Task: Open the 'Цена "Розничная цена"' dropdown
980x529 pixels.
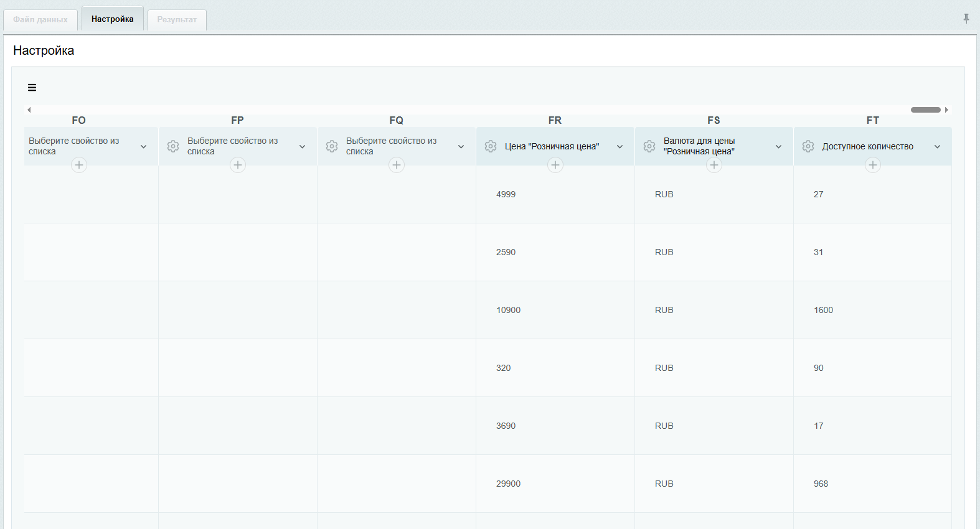Action: pos(620,147)
